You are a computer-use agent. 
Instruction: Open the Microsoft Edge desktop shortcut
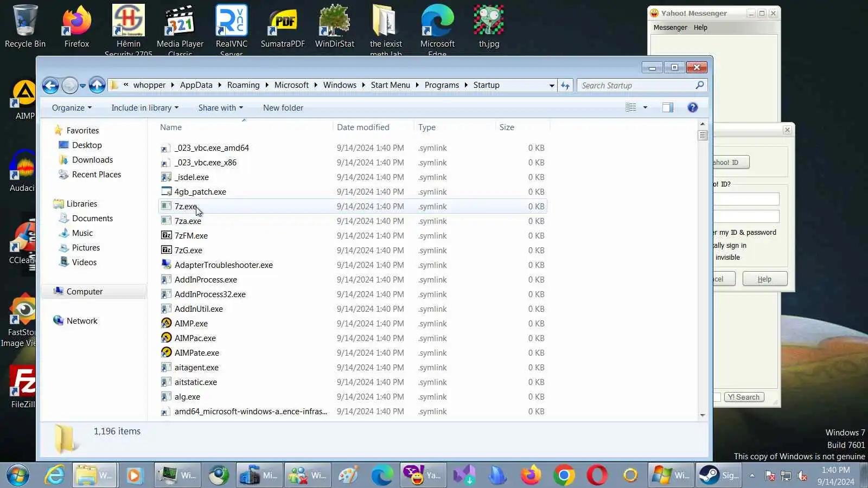click(x=437, y=29)
